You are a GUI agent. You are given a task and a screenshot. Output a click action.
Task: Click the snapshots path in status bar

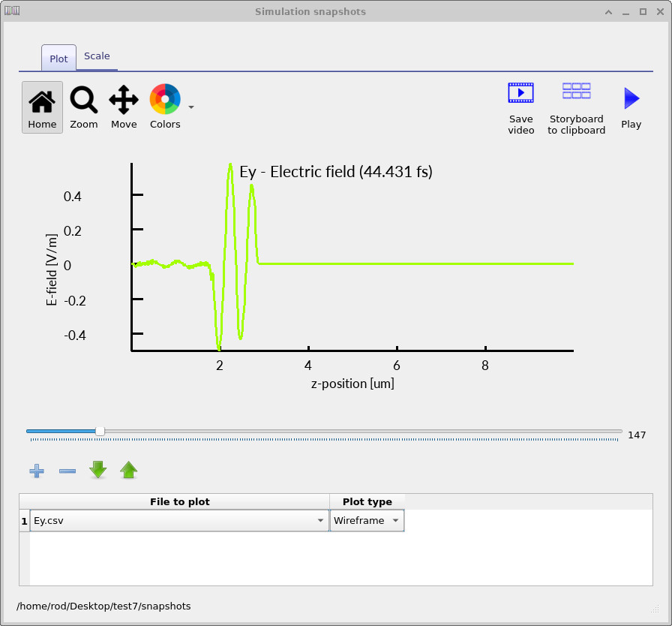103,606
